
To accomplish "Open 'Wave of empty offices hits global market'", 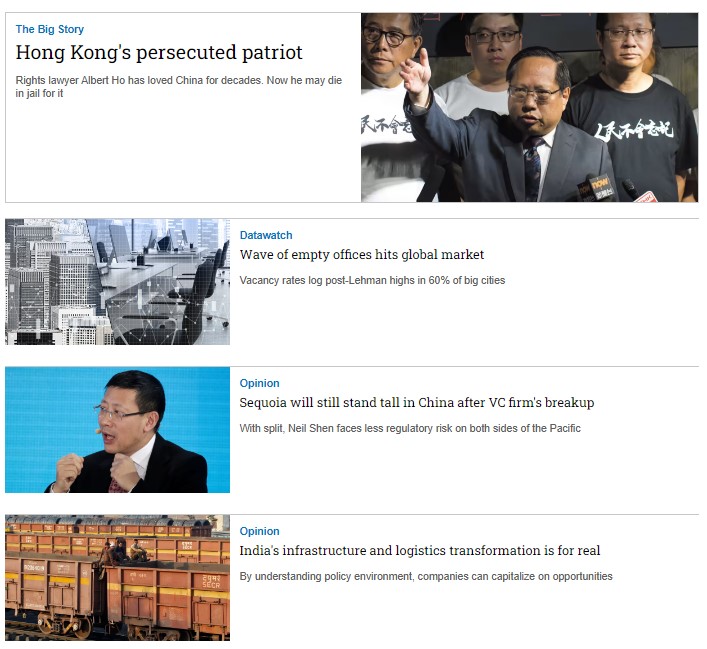I will point(362,255).
